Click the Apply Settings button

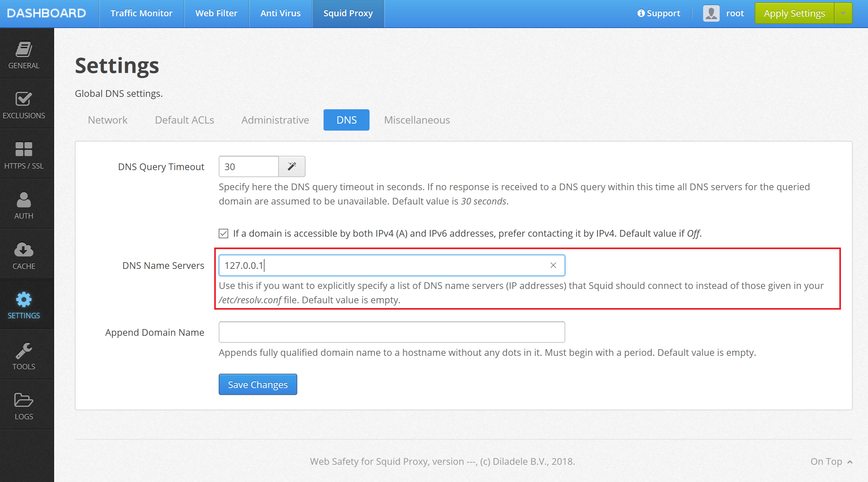click(x=794, y=13)
